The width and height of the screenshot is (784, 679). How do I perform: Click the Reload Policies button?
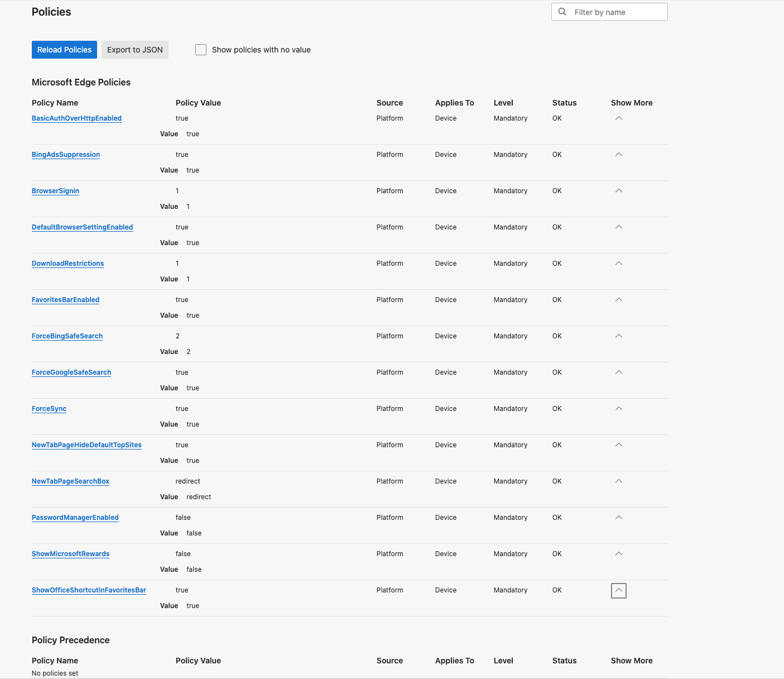coord(64,50)
